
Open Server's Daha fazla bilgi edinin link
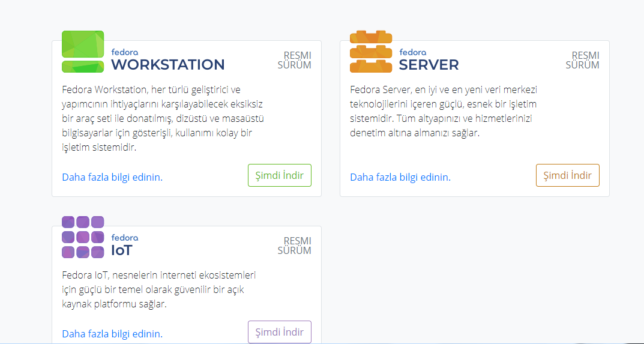[x=400, y=178]
